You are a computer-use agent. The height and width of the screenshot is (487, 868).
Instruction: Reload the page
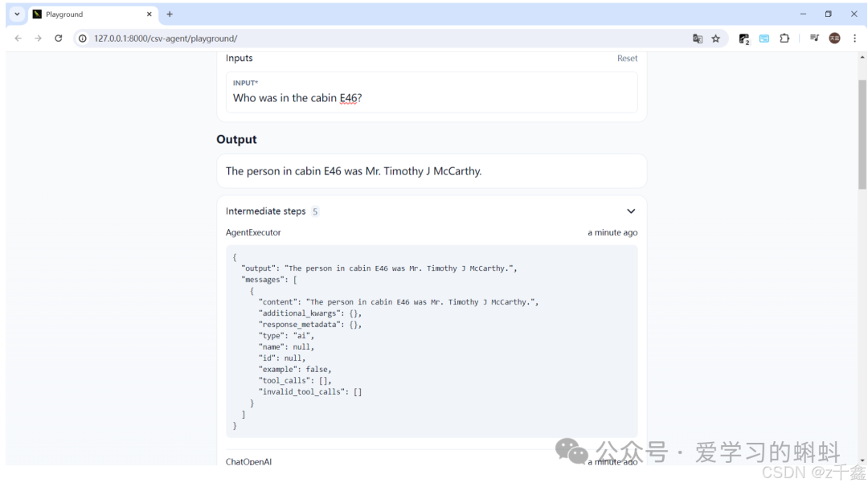click(59, 39)
